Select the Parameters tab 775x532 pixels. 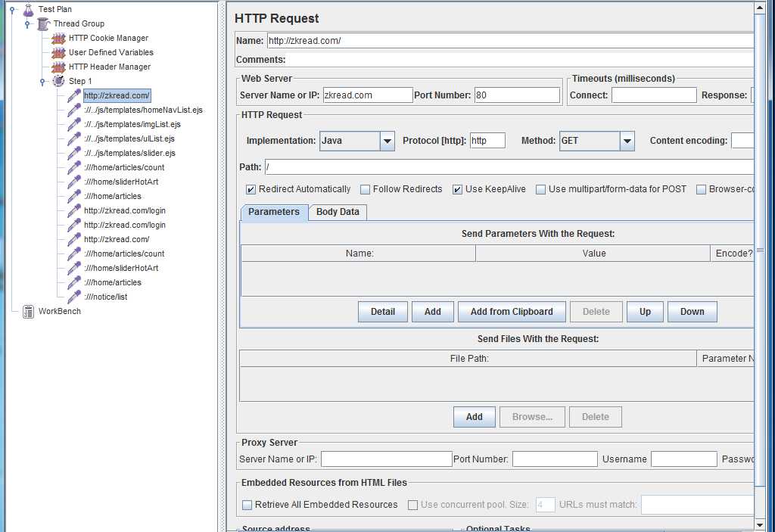[274, 213]
